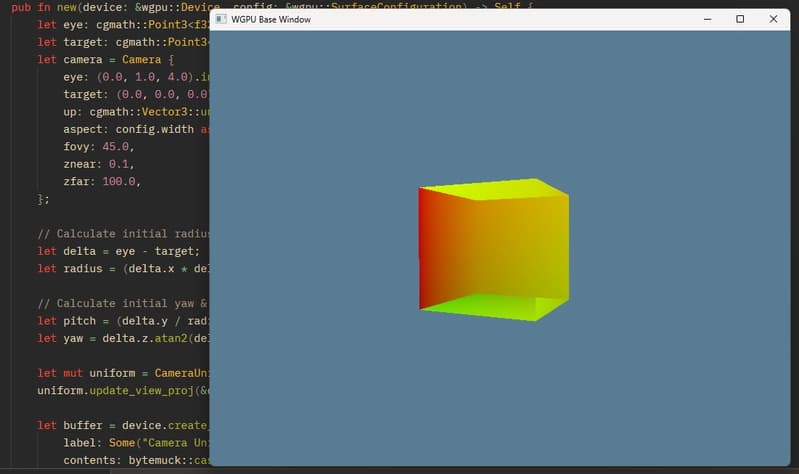Click 'eye: (0.0, 1.0, 4.0)' code line
Image resolution: width=799 pixels, height=474 pixels.
136,77
